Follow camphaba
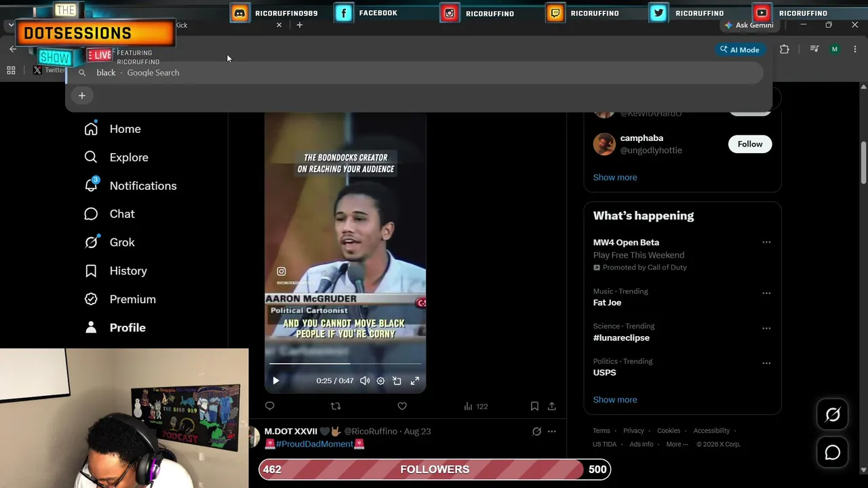This screenshot has height=488, width=868. click(x=750, y=144)
